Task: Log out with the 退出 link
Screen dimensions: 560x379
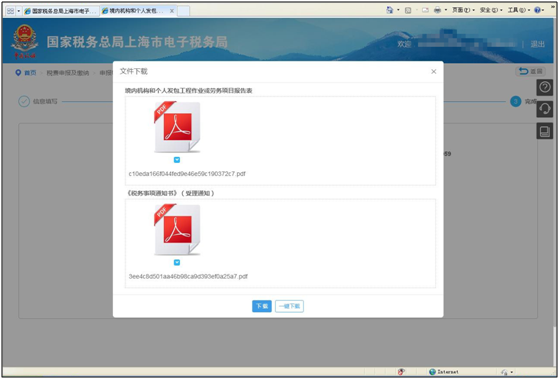Action: [x=538, y=44]
